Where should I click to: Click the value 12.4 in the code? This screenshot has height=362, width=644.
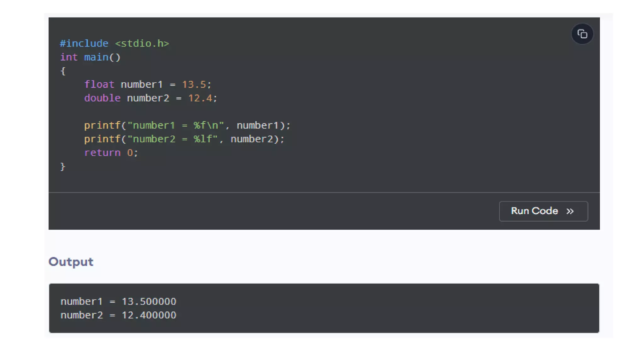tap(200, 98)
